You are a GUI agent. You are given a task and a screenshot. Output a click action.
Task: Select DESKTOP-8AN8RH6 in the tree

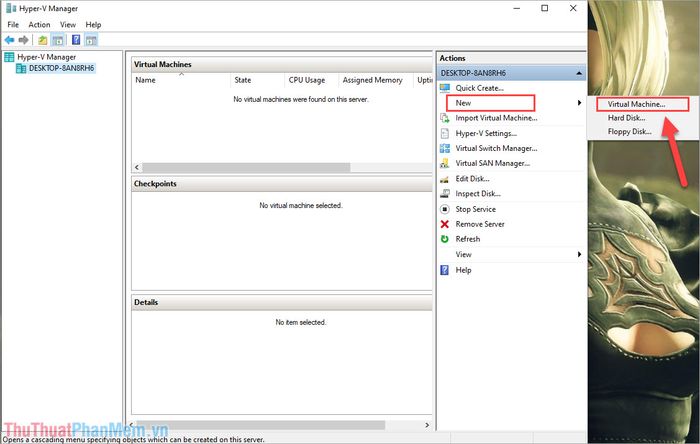62,68
